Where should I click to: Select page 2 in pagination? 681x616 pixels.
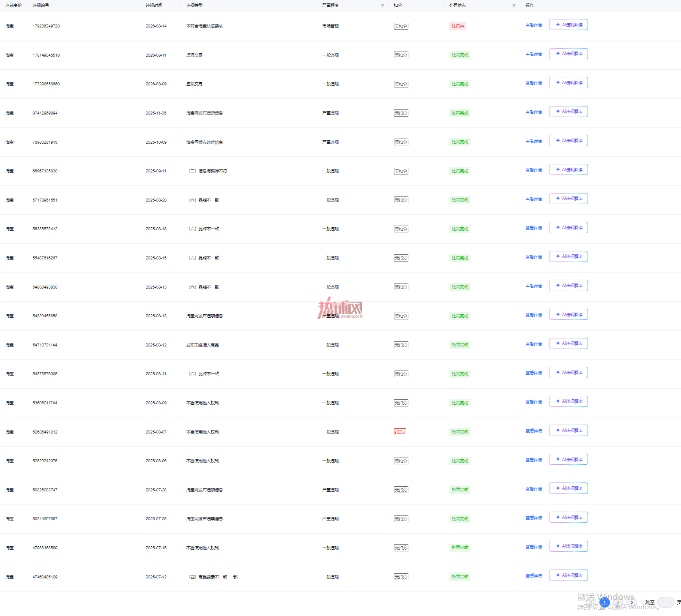click(618, 602)
